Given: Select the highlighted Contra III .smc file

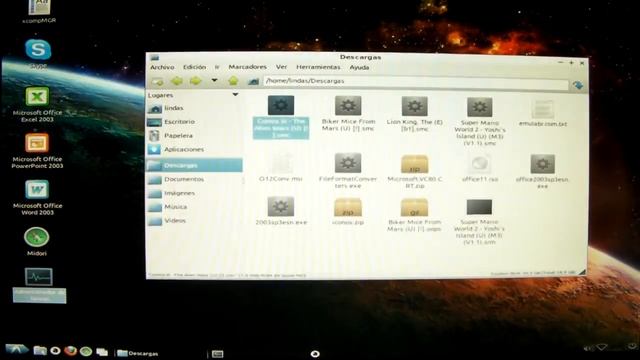Looking at the screenshot, I should pyautogui.click(x=281, y=118).
